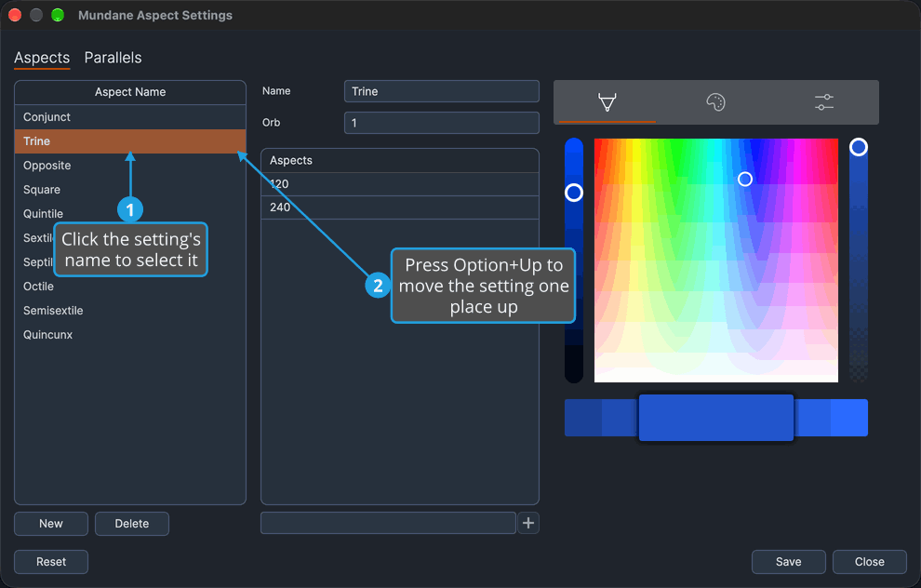
Task: Switch to the Parallels tab
Action: [113, 58]
